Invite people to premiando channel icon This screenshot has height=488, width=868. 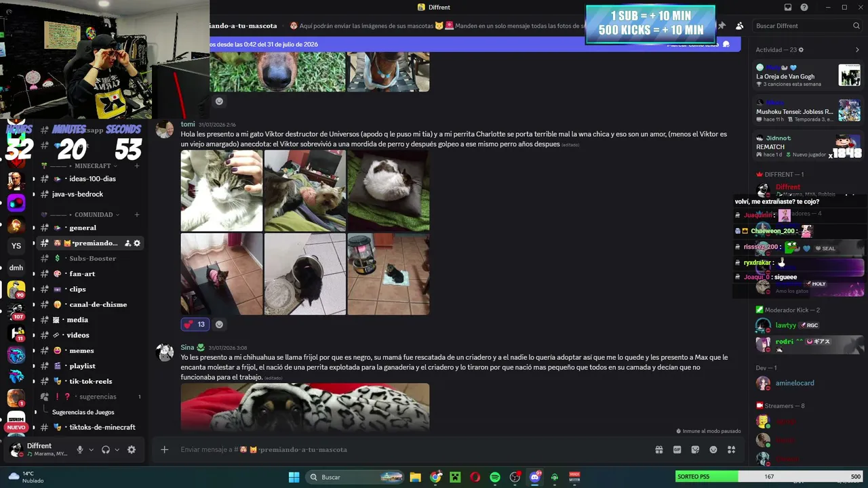[x=126, y=243]
